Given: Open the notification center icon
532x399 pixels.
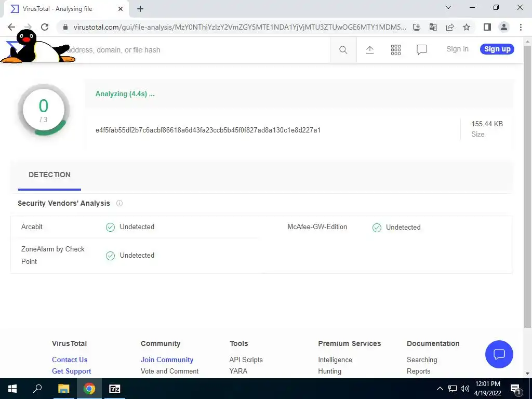Looking at the screenshot, I should point(515,389).
